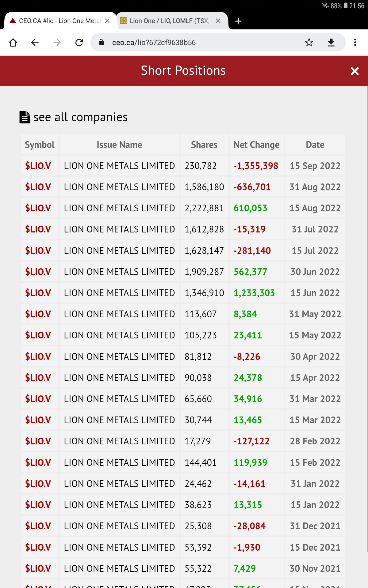The height and width of the screenshot is (588, 368).
Task: Open a new browser tab
Action: [238, 21]
